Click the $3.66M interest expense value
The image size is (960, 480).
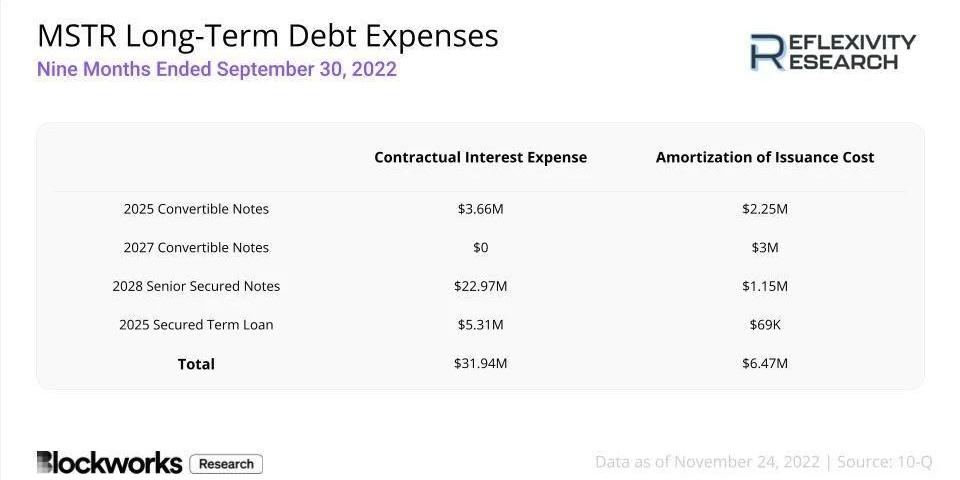click(481, 209)
